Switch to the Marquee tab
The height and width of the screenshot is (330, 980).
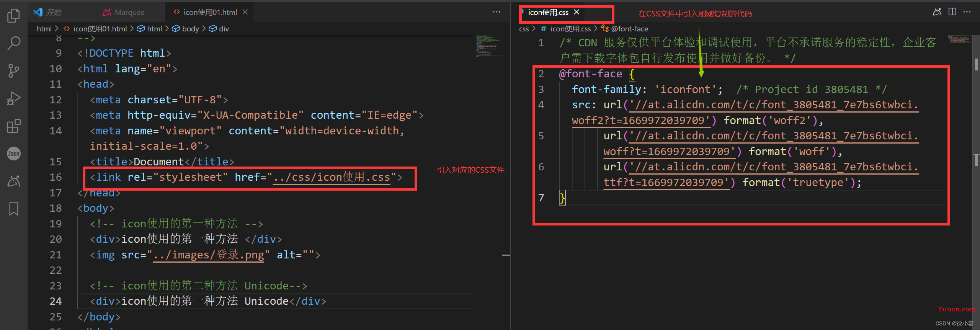(x=130, y=12)
